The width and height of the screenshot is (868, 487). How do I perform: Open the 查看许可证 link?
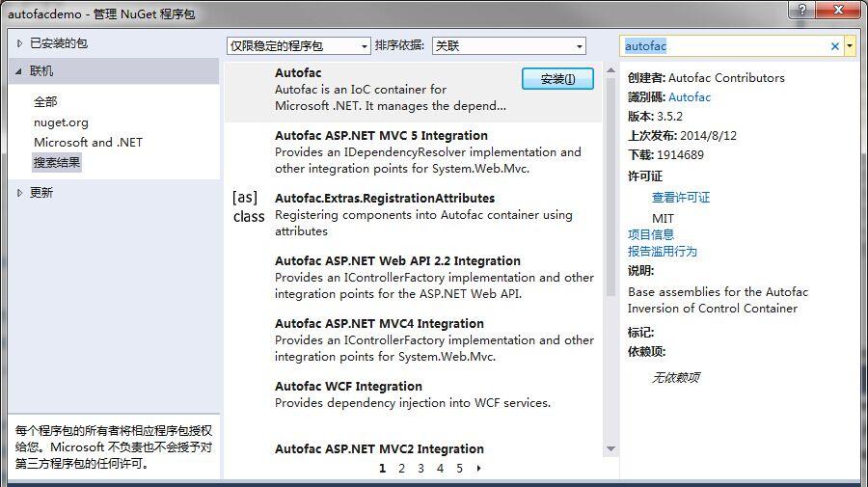(x=681, y=198)
